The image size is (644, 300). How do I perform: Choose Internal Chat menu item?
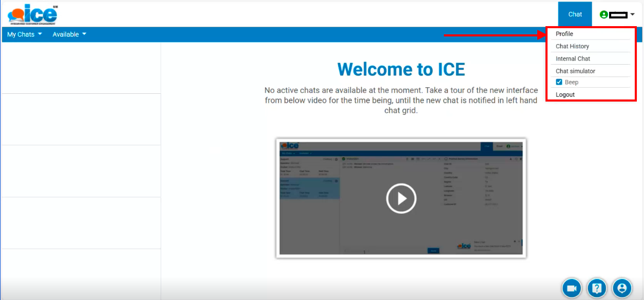click(x=573, y=58)
